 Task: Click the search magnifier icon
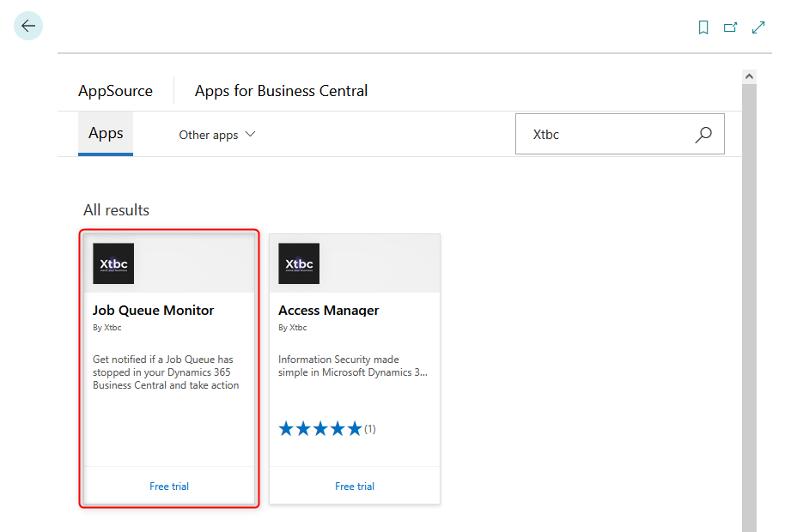703,134
